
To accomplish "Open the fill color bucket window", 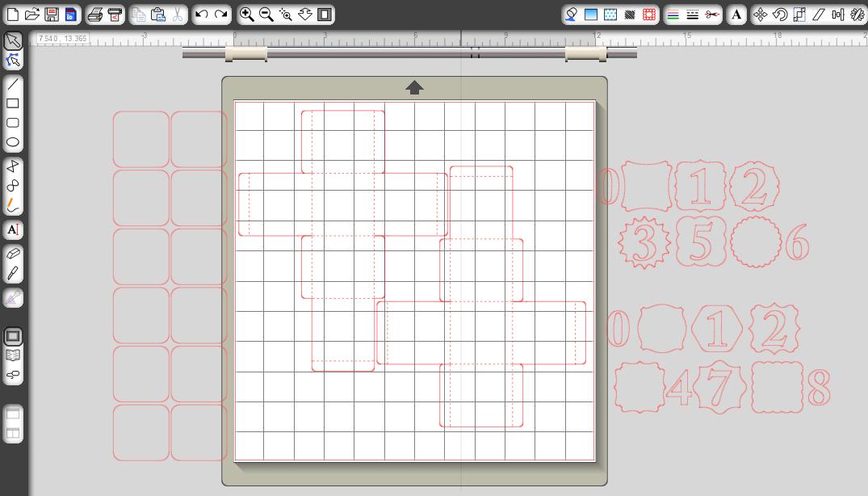I will click(572, 15).
